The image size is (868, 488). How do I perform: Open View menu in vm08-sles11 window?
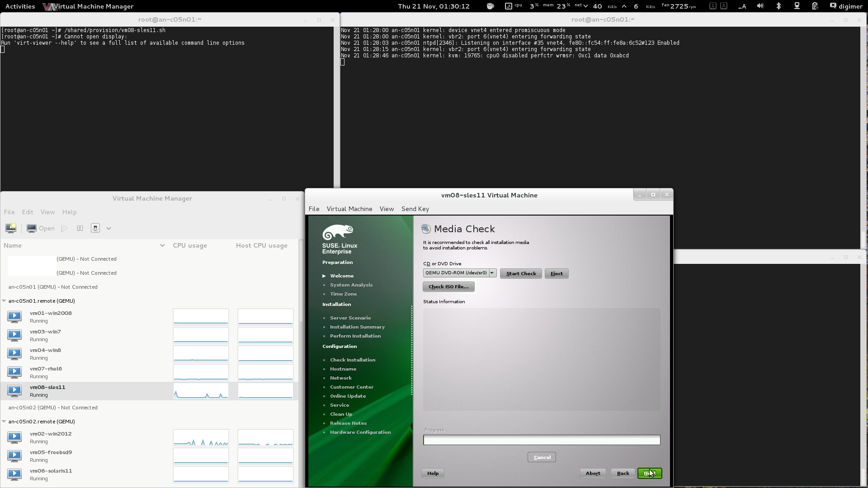tap(387, 209)
